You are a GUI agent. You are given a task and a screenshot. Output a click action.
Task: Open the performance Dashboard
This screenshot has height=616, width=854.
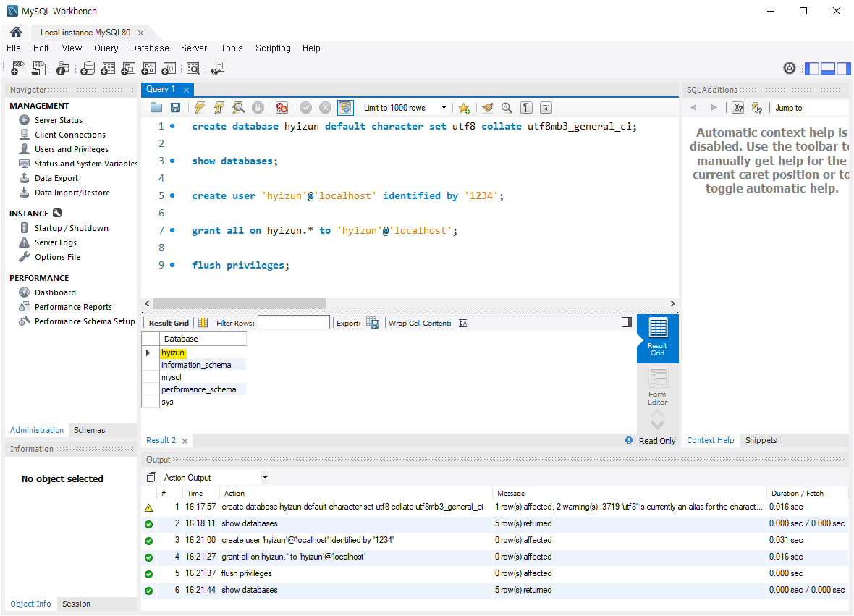55,292
